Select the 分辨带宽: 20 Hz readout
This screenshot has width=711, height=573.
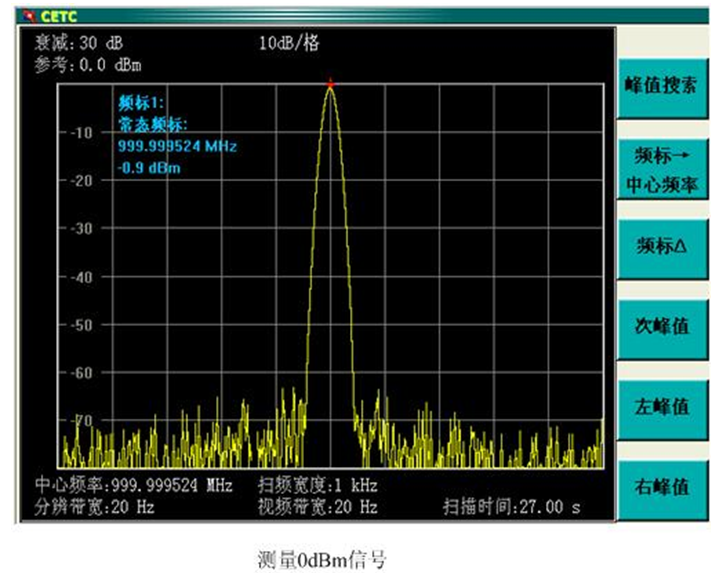95,507
